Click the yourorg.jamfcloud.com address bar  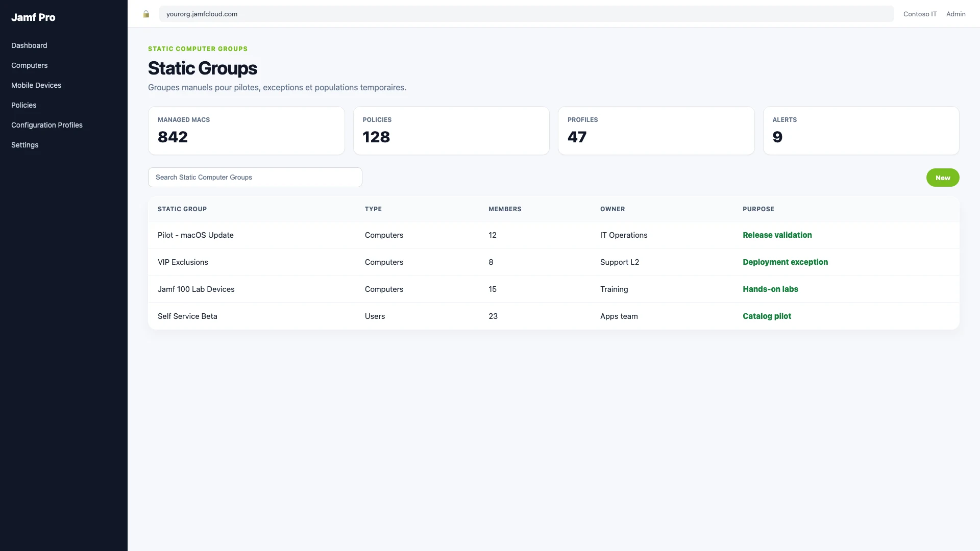point(526,14)
